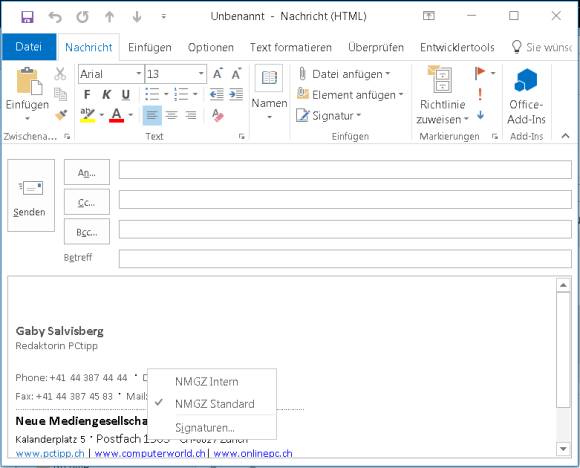
Task: Click the Senden button
Action: pos(31,195)
